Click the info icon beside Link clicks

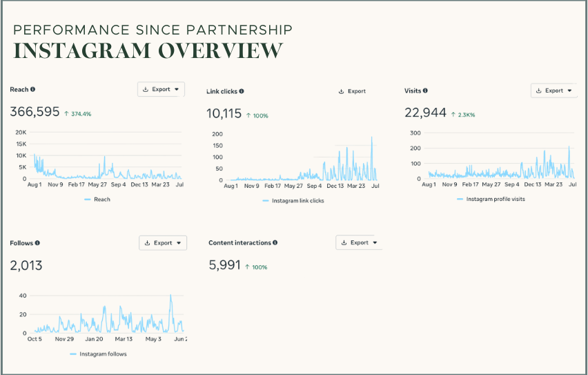(242, 91)
